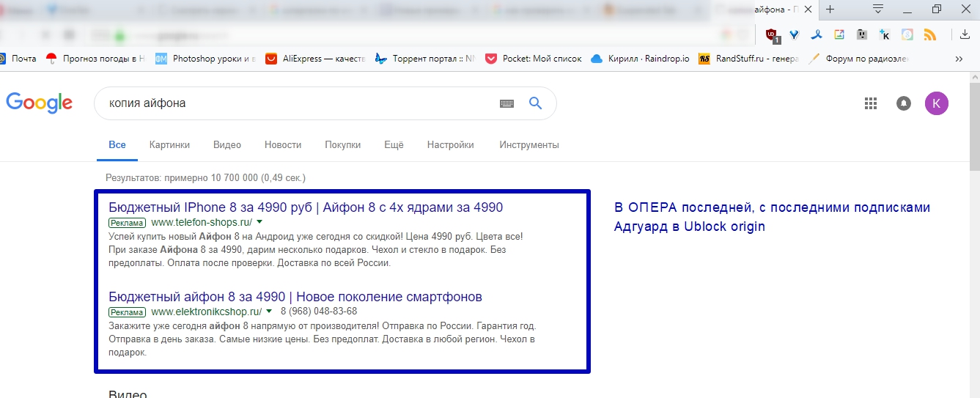Screen dimensions: 980x398
Task: Open the 'Photoshop уроки' bookmark
Action: click(x=205, y=59)
